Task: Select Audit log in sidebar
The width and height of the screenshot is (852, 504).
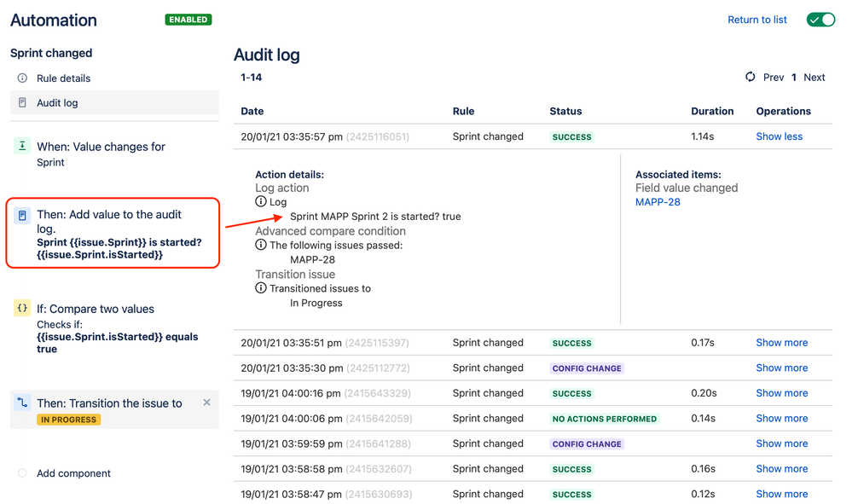Action: point(114,102)
